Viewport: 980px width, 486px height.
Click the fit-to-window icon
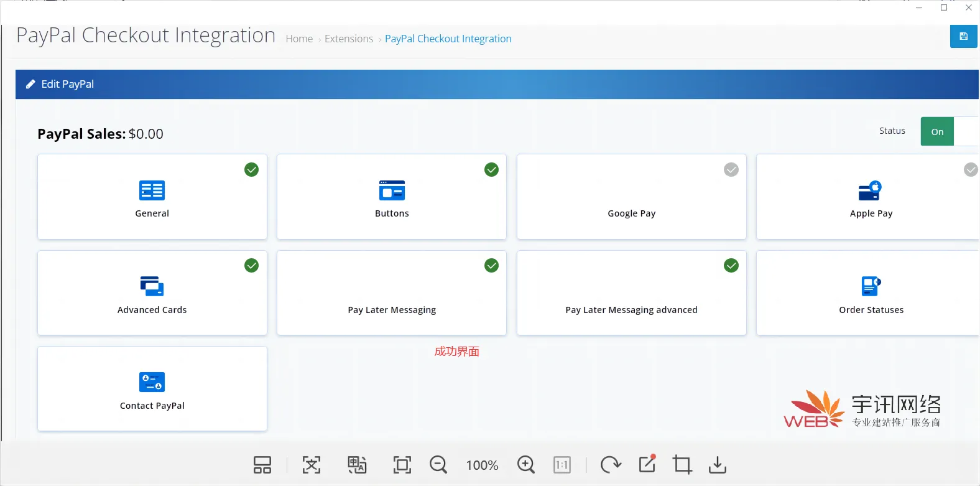click(x=402, y=465)
